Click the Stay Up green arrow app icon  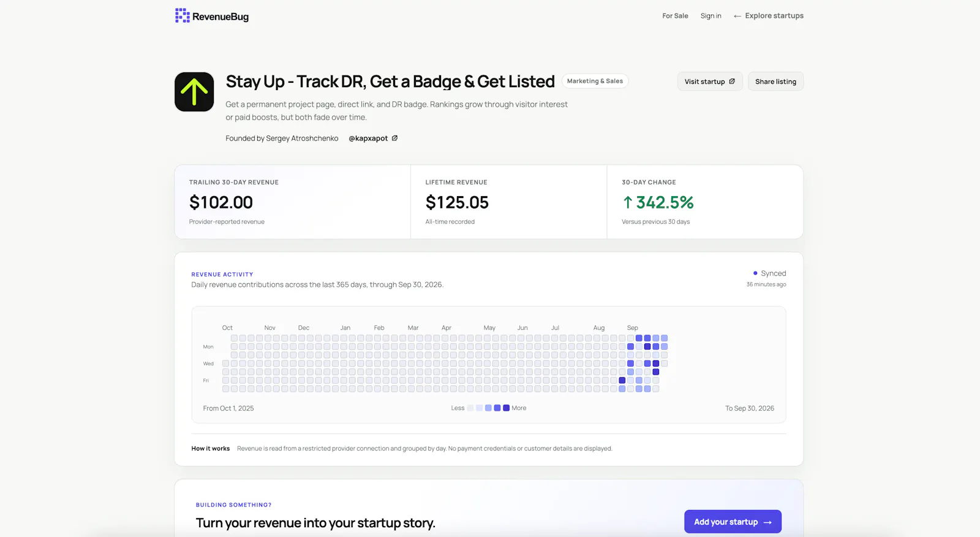(194, 92)
